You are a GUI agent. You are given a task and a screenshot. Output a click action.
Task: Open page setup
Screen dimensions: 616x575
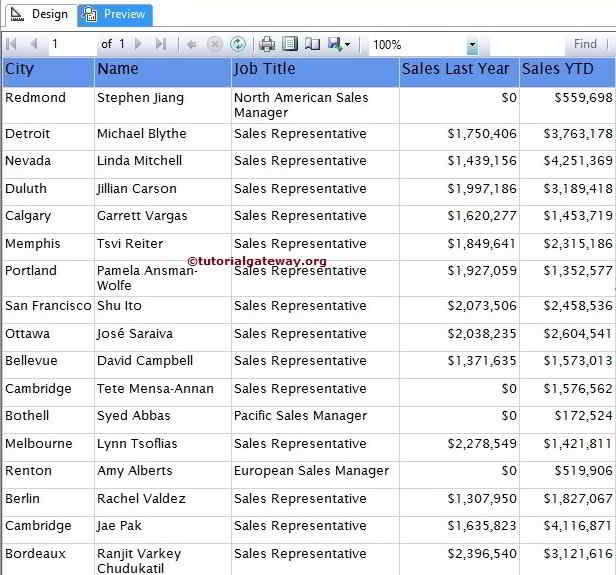pos(312,44)
